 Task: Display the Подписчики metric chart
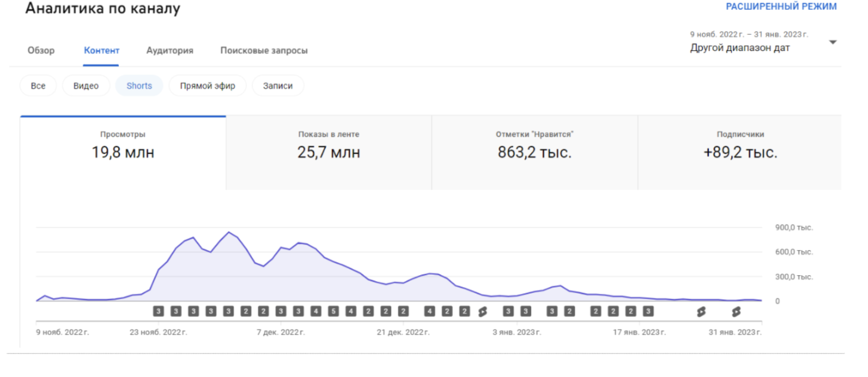point(740,153)
